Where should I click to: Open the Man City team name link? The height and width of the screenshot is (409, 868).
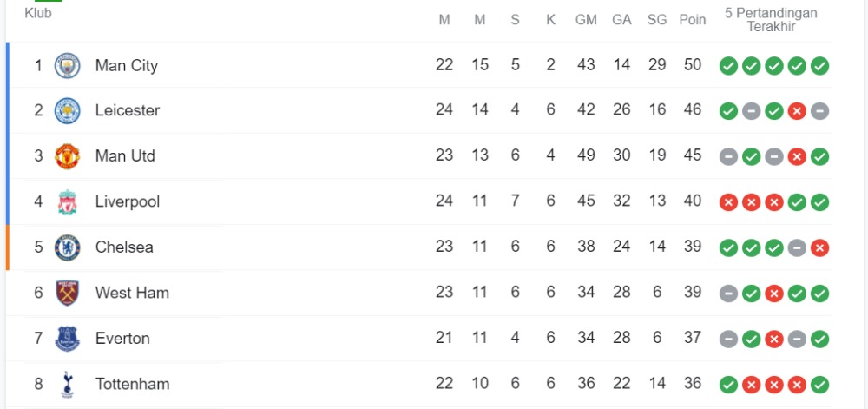tap(126, 65)
